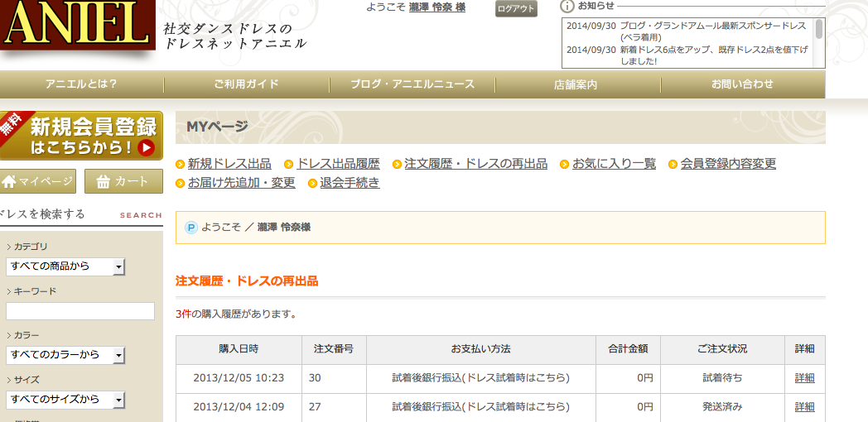
Task: Click the お知らせ news box scrollbar
Action: (x=819, y=29)
